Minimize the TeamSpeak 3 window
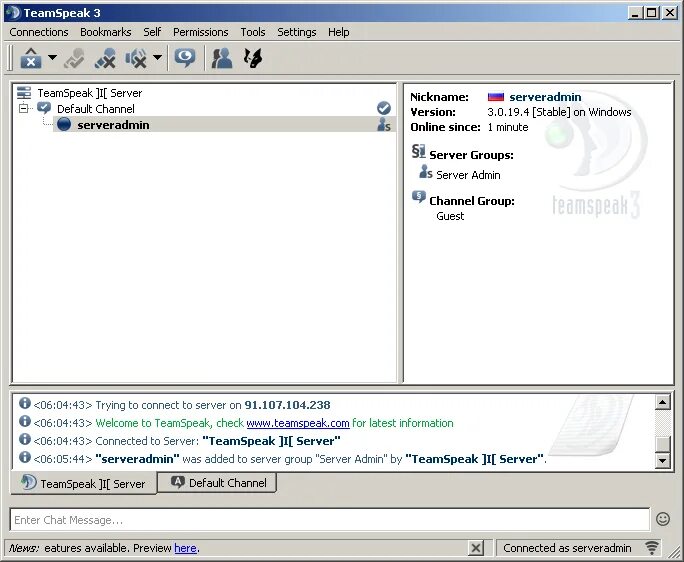This screenshot has height=562, width=684. [635, 13]
